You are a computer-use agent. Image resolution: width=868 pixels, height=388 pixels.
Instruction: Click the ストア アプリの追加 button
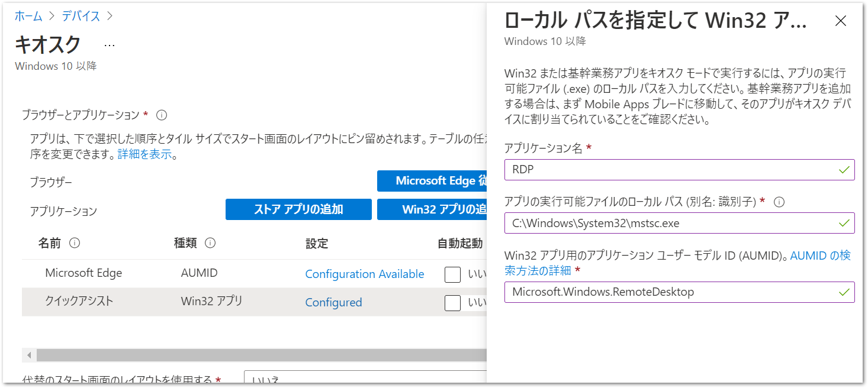pyautogui.click(x=298, y=209)
